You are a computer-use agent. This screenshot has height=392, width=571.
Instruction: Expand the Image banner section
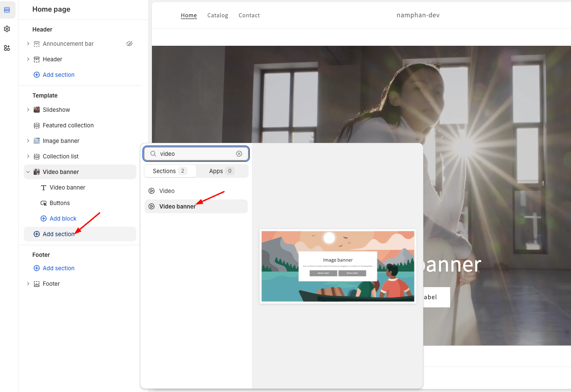(28, 141)
